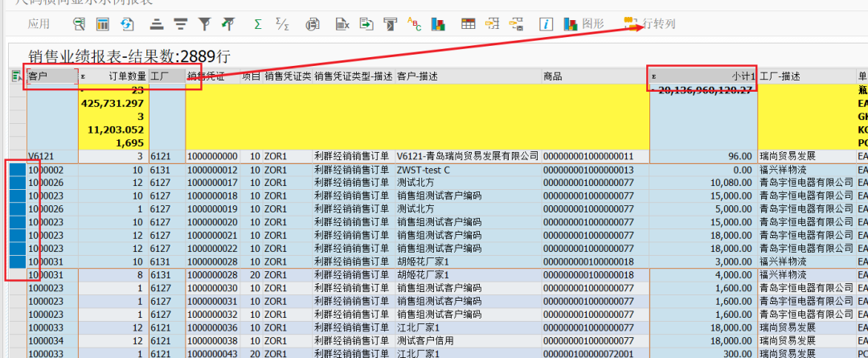
Task: Click customer cell V6121
Action: click(52, 156)
